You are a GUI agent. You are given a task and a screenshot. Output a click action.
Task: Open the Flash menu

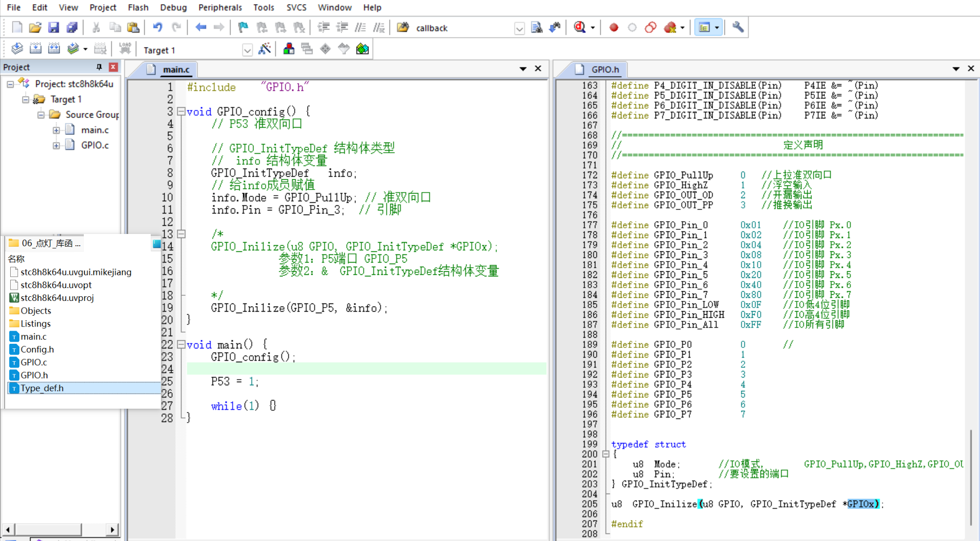[x=138, y=7]
